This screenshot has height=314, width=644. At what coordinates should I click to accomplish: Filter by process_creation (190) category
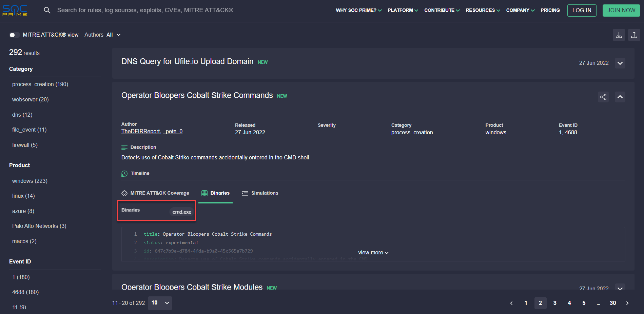(40, 84)
